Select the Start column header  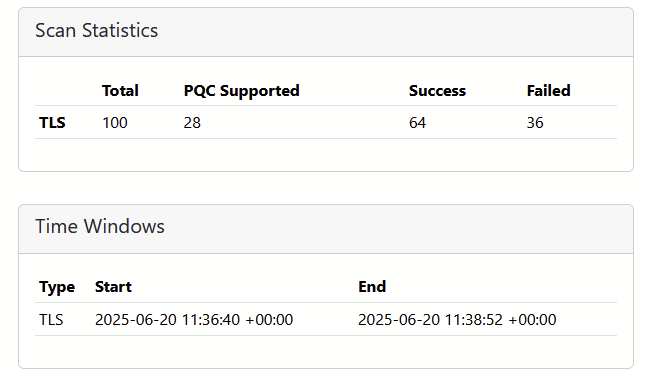(x=113, y=286)
